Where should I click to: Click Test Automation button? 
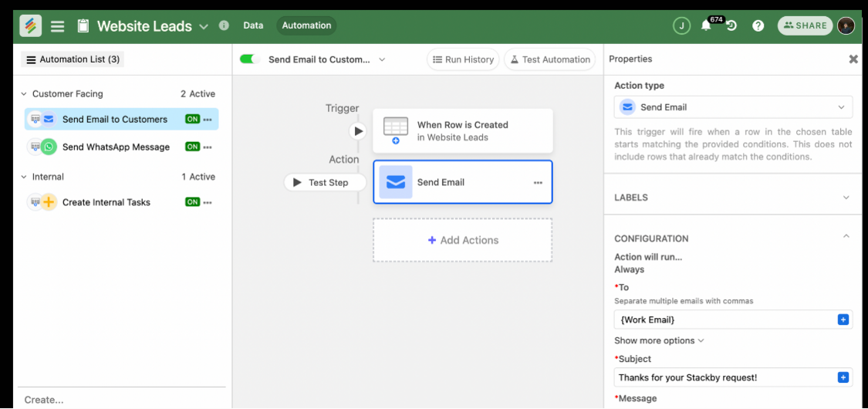pos(549,59)
